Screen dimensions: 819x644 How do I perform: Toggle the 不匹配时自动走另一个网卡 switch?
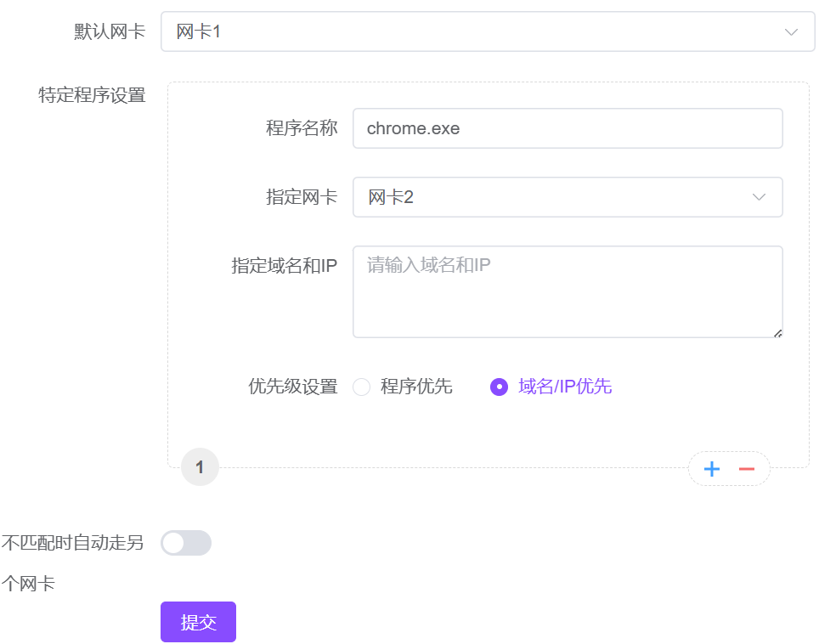point(186,543)
